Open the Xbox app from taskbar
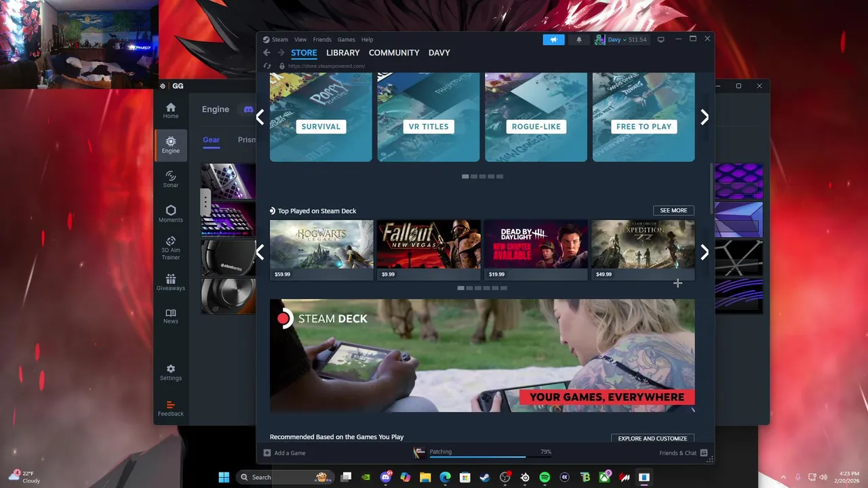 click(x=604, y=477)
